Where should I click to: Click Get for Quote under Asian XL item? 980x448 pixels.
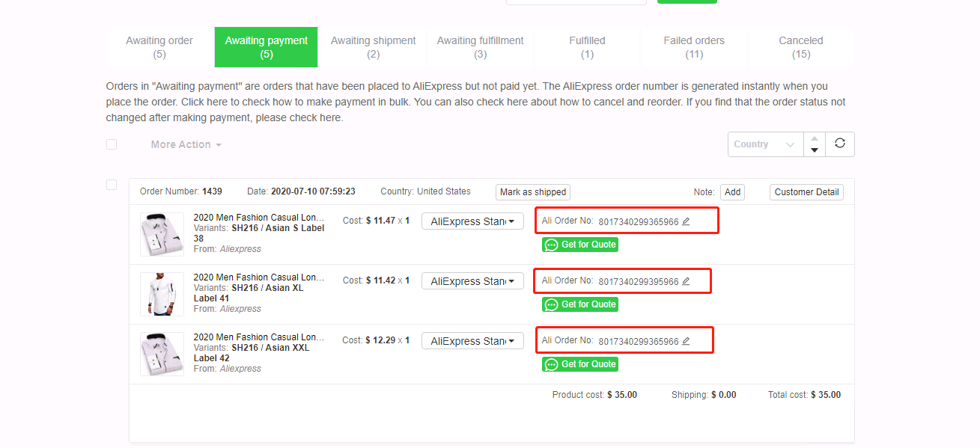coord(580,304)
